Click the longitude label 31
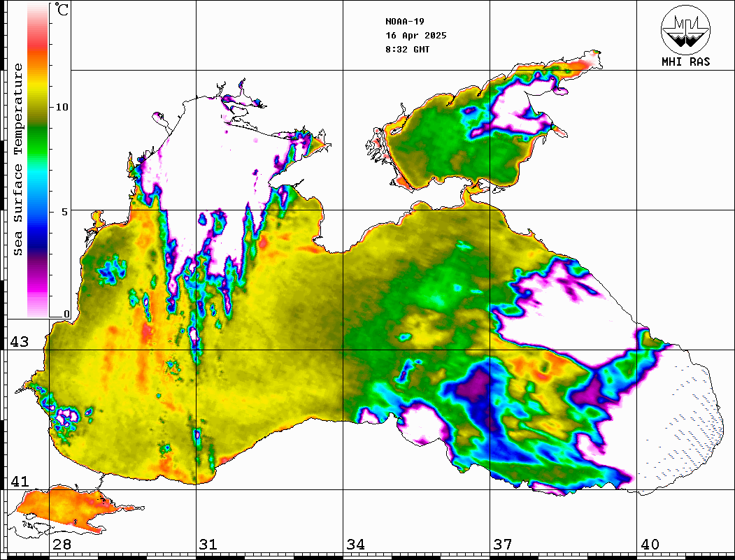This screenshot has width=735, height=560. pos(208,545)
